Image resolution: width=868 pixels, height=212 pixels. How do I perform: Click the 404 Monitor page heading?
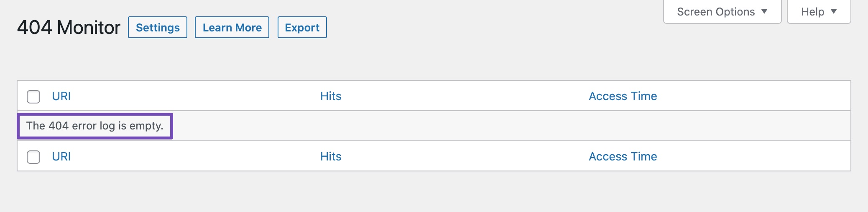[x=69, y=27]
